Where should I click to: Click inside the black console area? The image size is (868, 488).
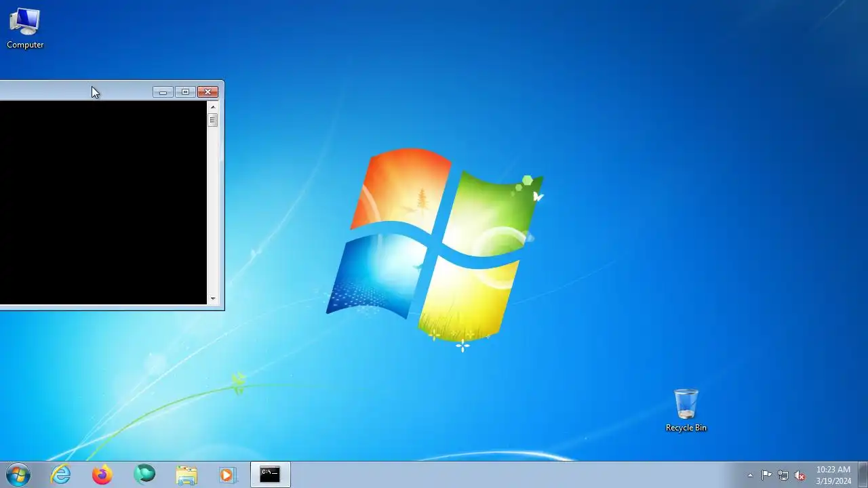point(103,203)
